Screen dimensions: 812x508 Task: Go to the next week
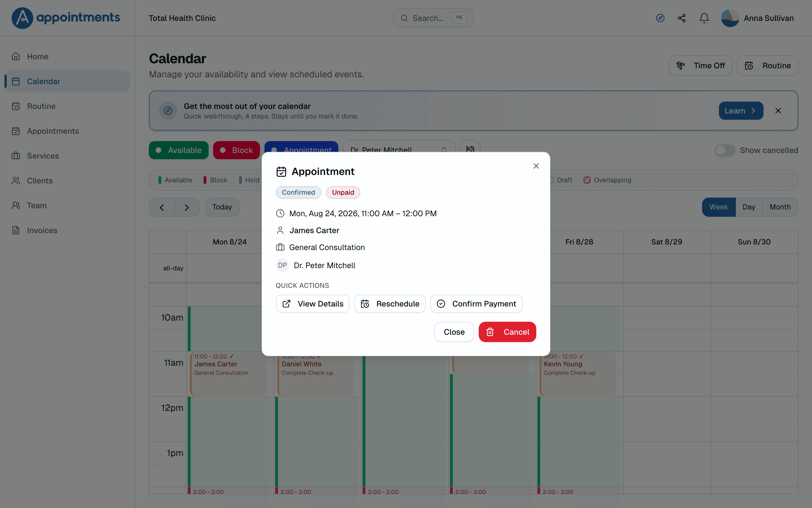[187, 207]
